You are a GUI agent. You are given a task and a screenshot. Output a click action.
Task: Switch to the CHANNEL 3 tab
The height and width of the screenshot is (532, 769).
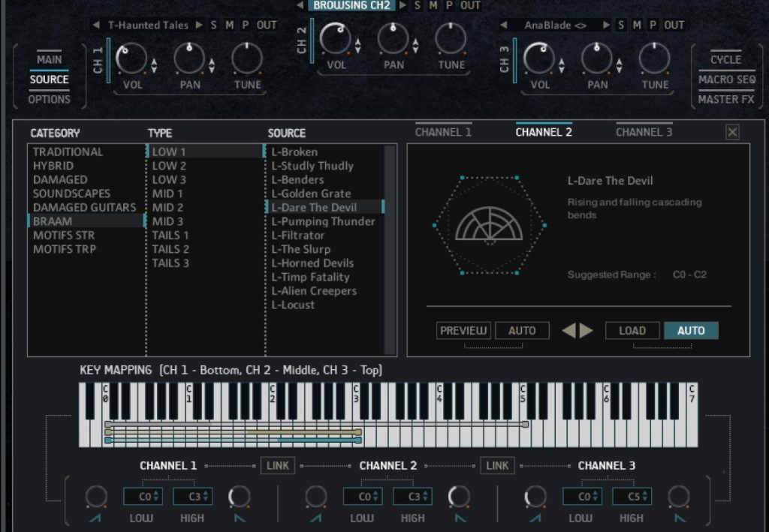(x=644, y=132)
